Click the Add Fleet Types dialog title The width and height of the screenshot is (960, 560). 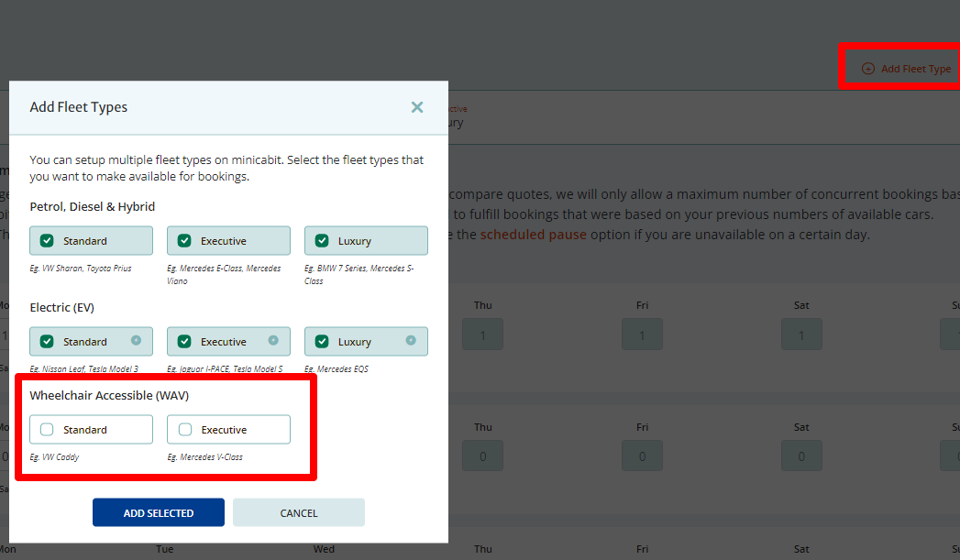click(x=78, y=107)
